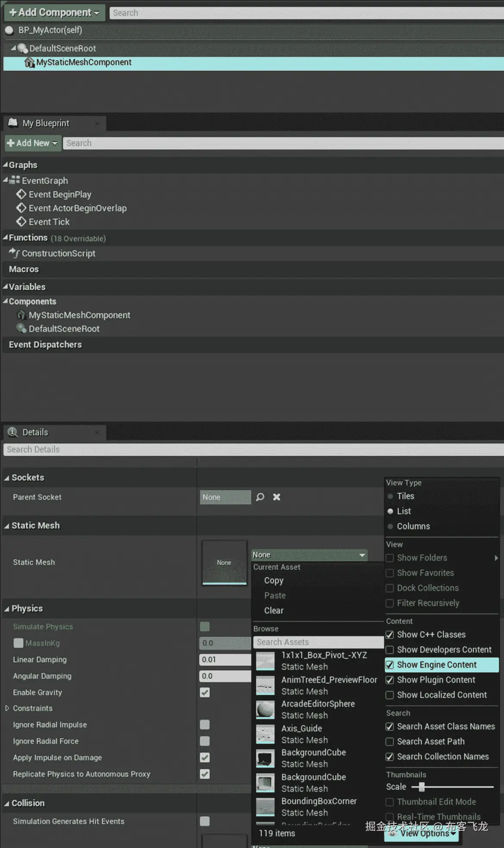Click the DefaultSceneRoot icon under Components variables

pyautogui.click(x=21, y=328)
